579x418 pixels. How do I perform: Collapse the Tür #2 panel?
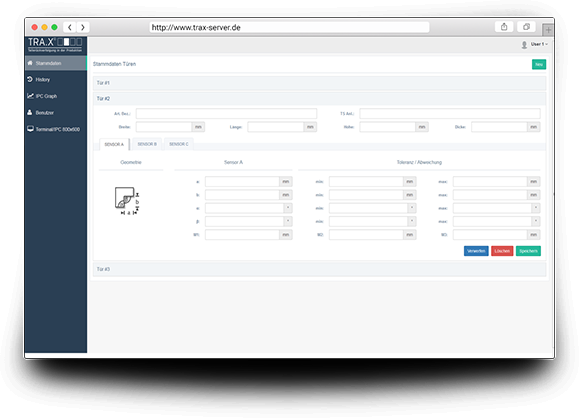coord(319,99)
